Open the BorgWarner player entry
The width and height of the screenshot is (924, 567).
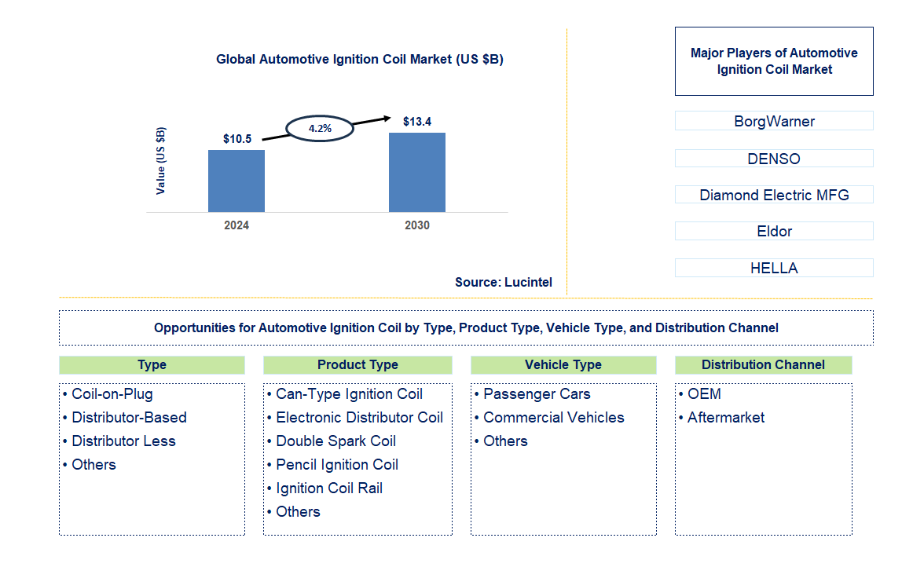click(773, 121)
